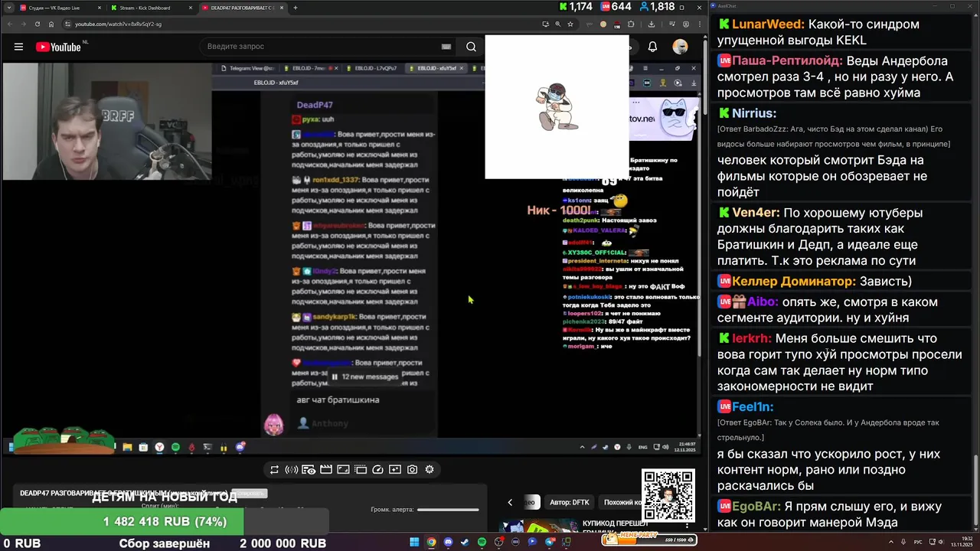980x551 pixels.
Task: Click the clapperboard icon in enhancer toolbar
Action: click(x=326, y=470)
